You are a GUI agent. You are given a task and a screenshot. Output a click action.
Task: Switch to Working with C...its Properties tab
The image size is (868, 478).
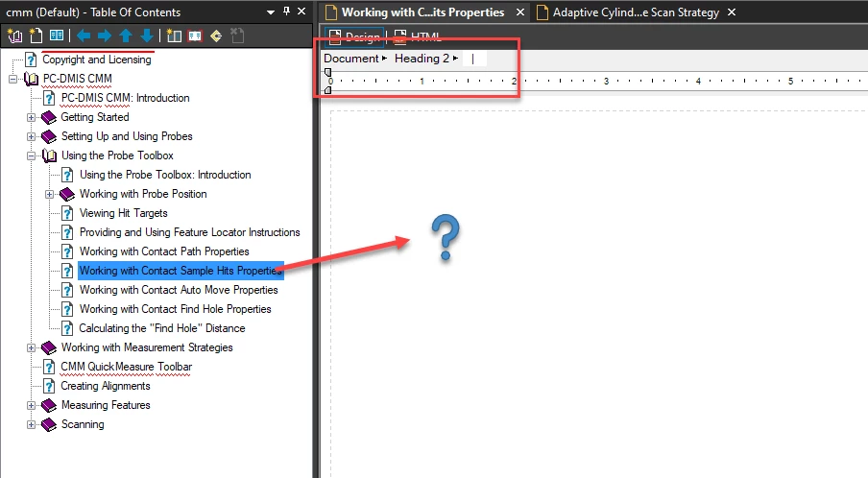point(422,12)
